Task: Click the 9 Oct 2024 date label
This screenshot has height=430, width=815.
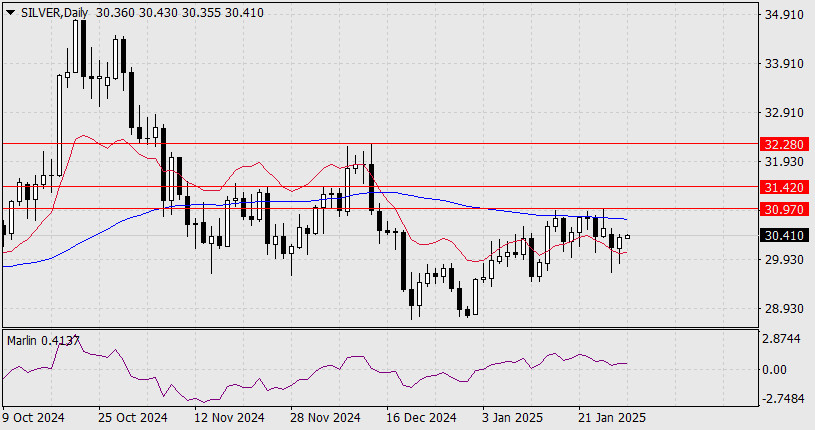Action: coord(33,418)
